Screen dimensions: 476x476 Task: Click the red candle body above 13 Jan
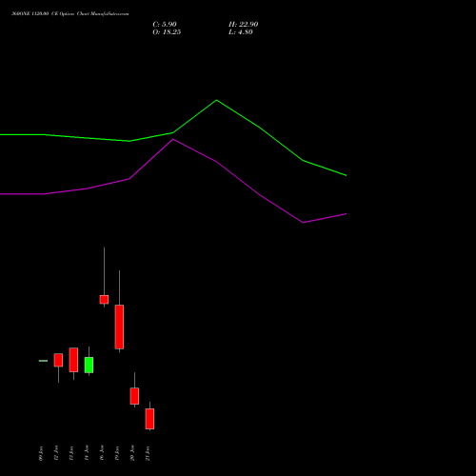(73, 360)
